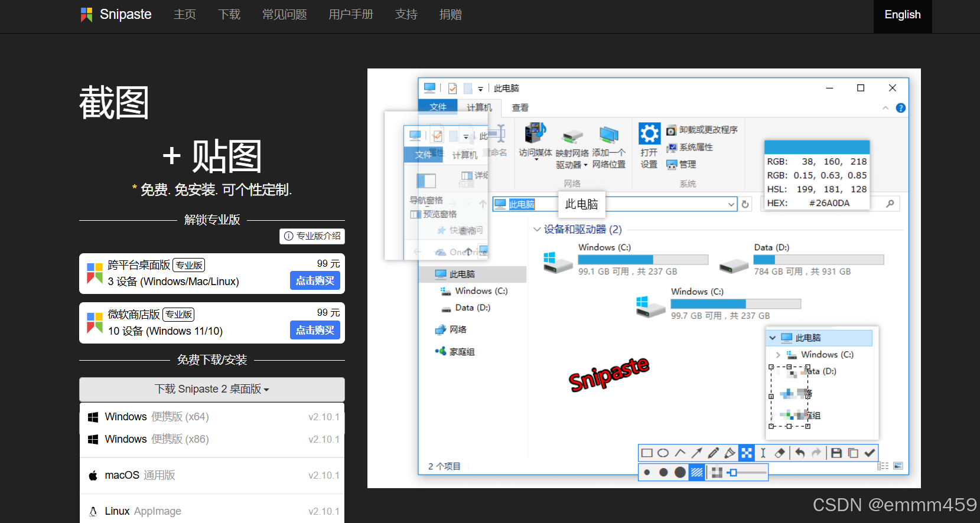Open the Data (D:) drive tile
This screenshot has width=980, height=523.
point(801,259)
